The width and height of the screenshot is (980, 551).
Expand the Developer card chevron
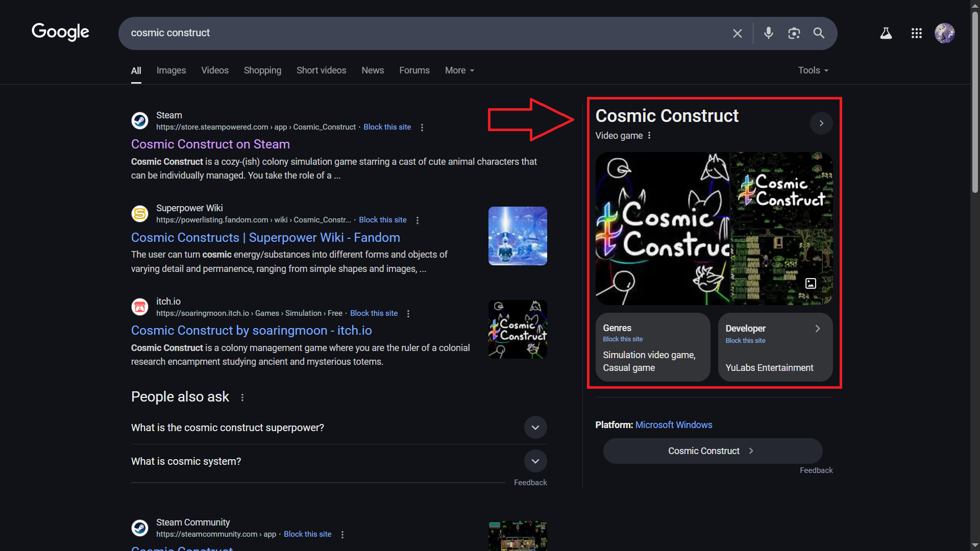click(818, 329)
